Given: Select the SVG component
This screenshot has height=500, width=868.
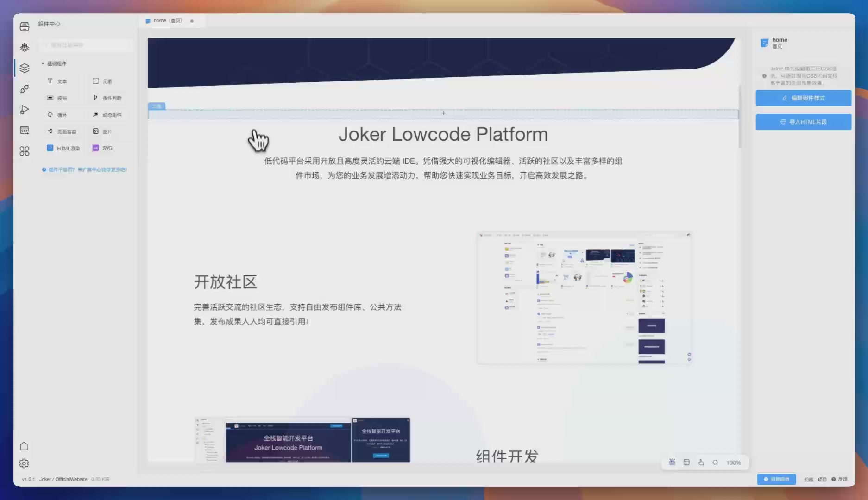Looking at the screenshot, I should click(x=102, y=148).
